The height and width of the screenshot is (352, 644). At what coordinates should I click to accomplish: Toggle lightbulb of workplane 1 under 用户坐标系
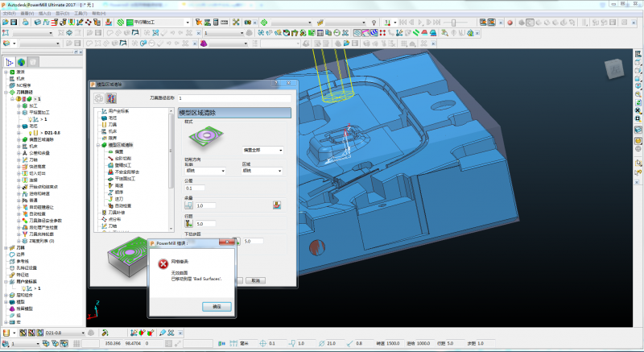click(x=24, y=288)
